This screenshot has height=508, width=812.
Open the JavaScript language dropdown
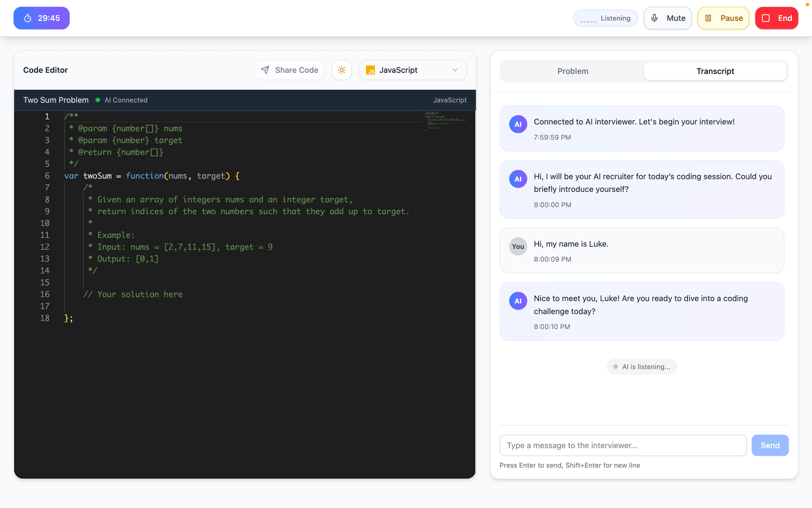(x=412, y=70)
